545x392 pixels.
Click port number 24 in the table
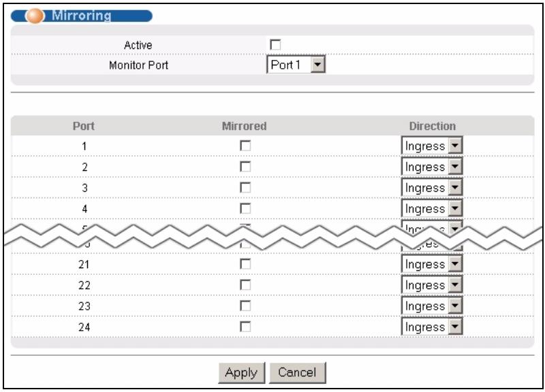(84, 327)
